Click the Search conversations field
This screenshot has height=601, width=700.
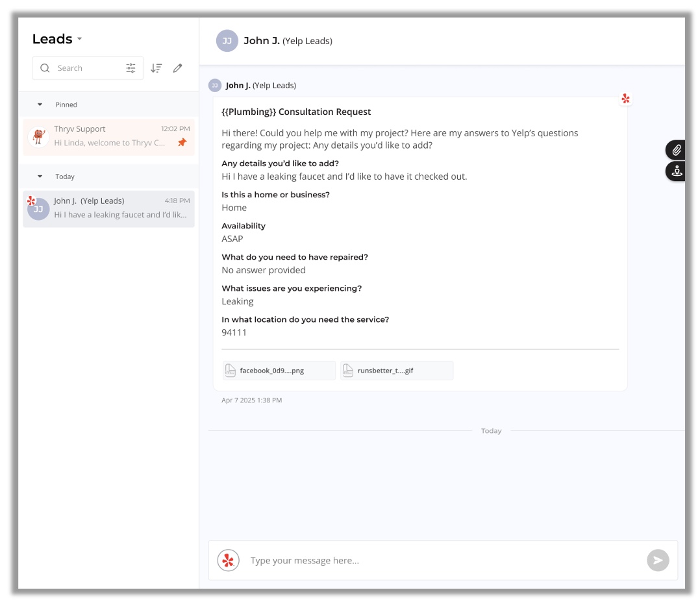pyautogui.click(x=88, y=68)
